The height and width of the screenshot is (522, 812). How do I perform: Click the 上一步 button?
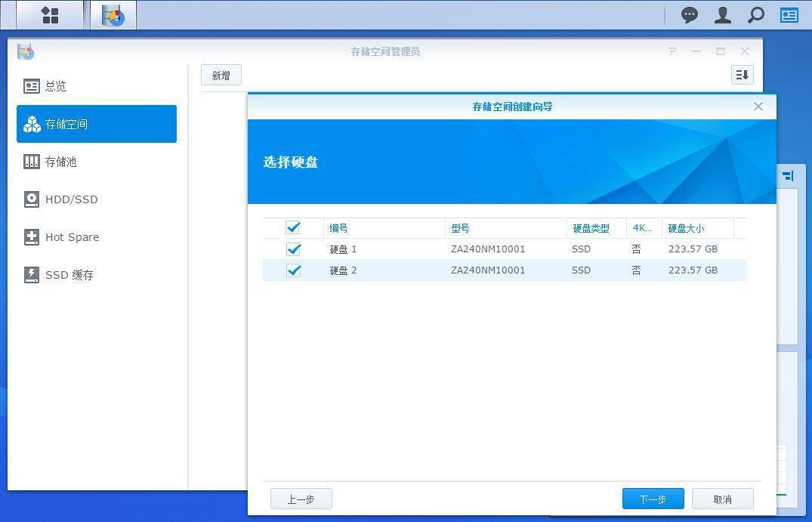point(301,499)
